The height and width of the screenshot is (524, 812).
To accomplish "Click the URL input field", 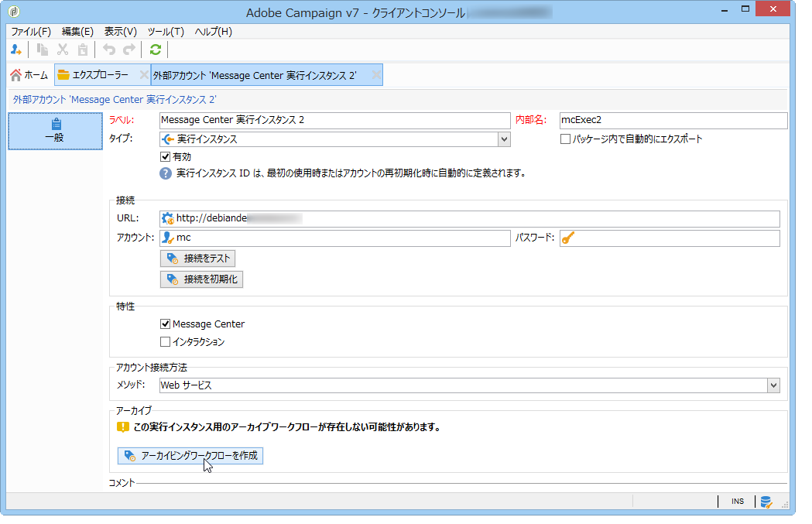I will tap(470, 218).
